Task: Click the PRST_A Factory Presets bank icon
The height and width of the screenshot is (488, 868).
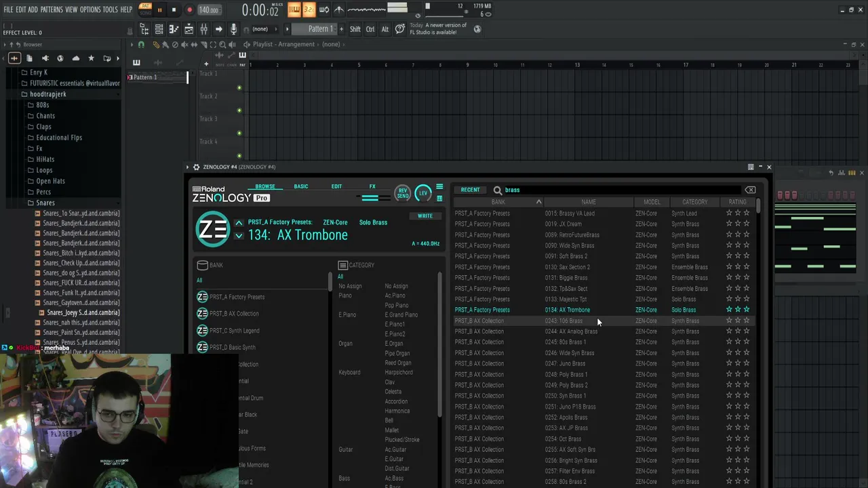Action: [x=202, y=297]
